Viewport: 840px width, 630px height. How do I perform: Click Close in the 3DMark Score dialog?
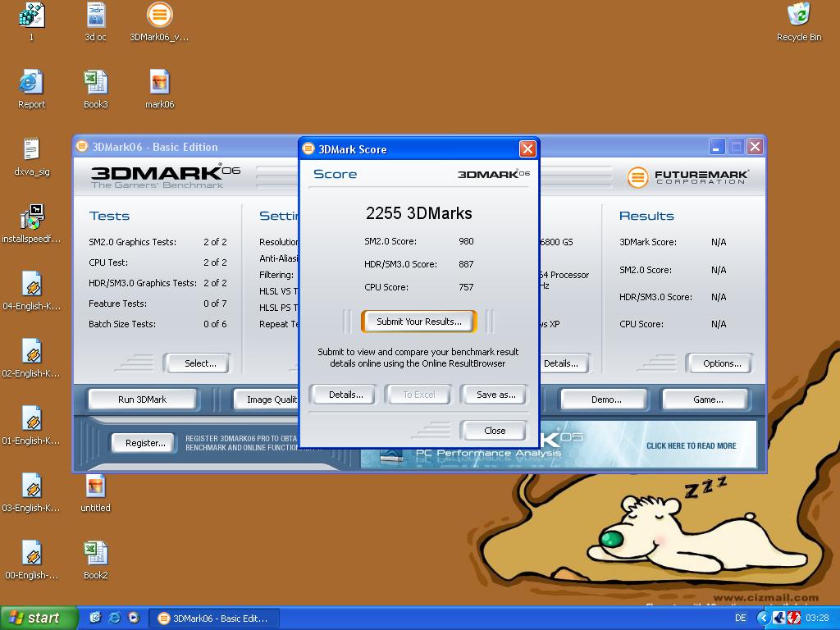click(494, 431)
